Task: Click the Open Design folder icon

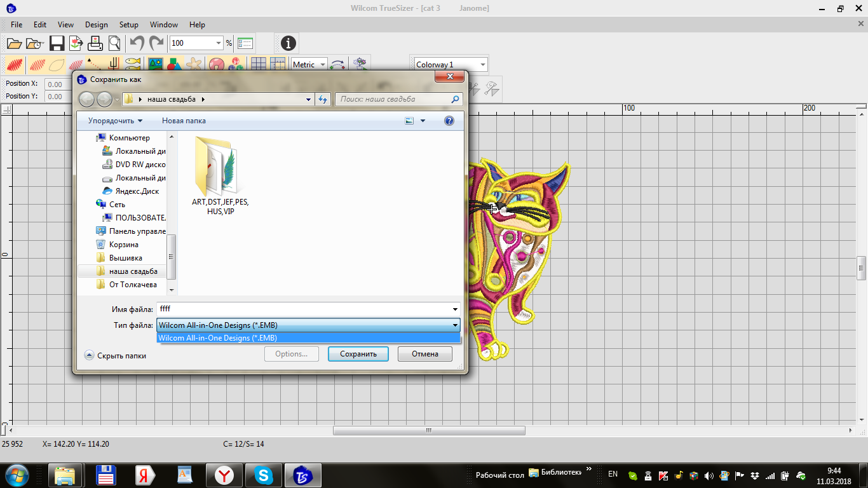Action: 14,43
